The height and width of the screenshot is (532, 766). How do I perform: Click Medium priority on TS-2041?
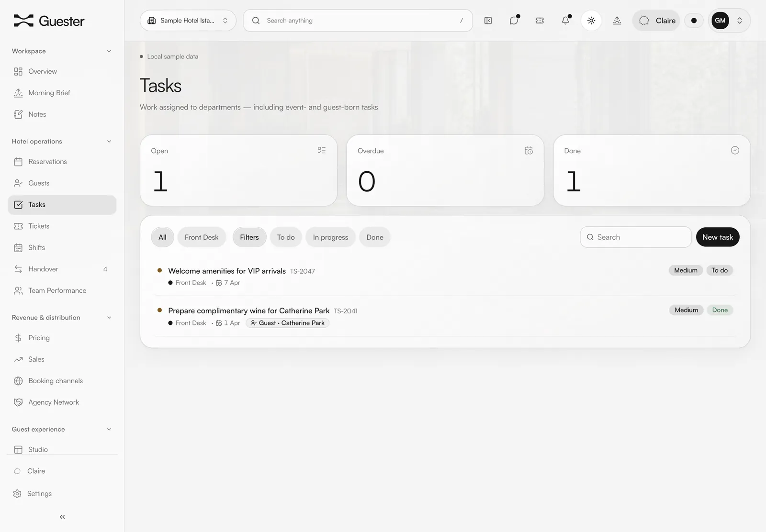687,310
